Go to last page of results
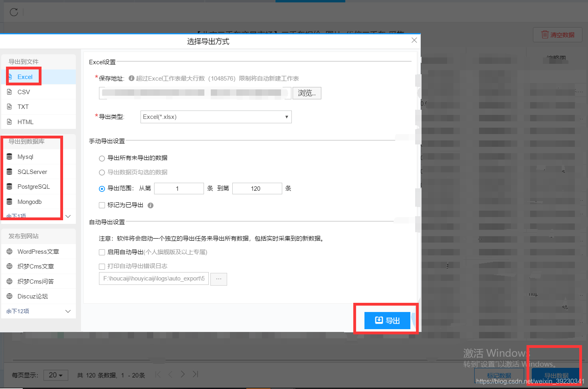The width and height of the screenshot is (588, 389). coord(195,374)
